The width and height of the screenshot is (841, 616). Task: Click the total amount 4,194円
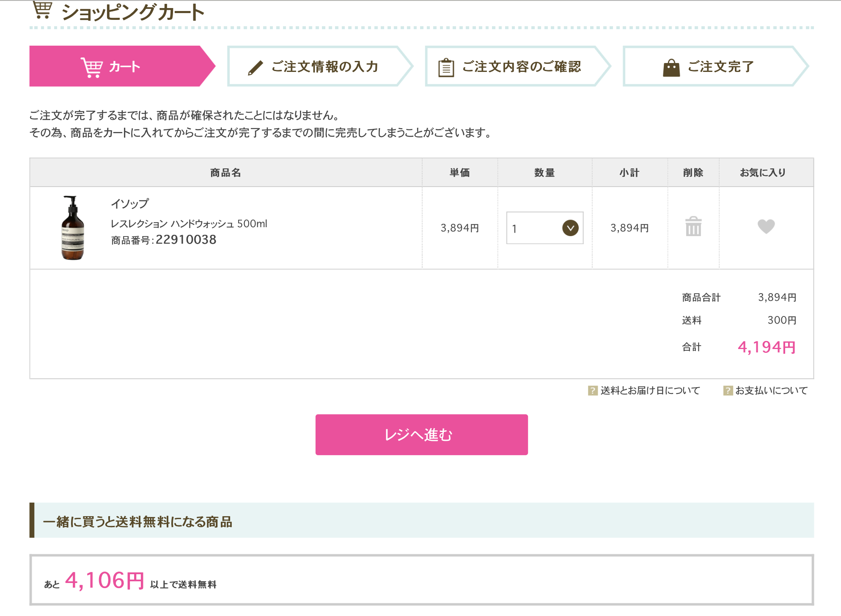click(767, 347)
